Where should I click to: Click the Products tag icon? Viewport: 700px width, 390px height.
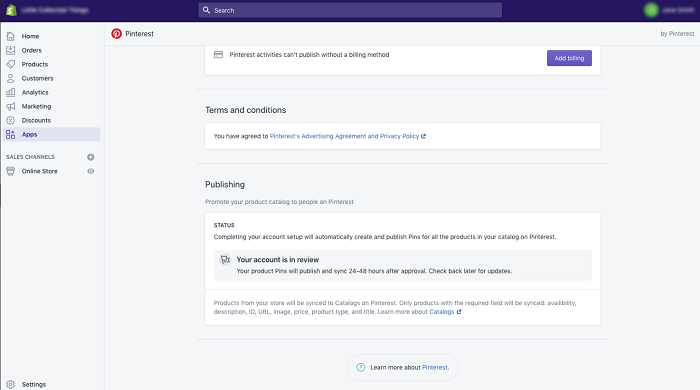tap(11, 64)
